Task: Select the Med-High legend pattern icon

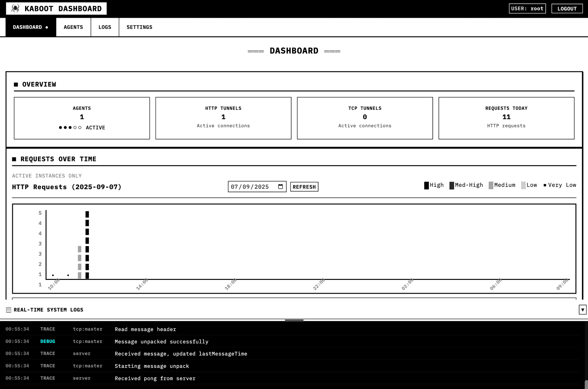Action: pos(451,185)
